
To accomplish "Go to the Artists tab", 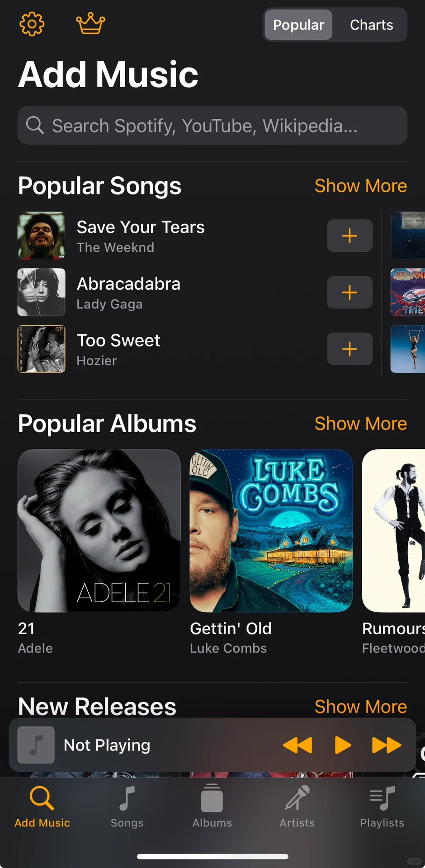I will click(297, 807).
